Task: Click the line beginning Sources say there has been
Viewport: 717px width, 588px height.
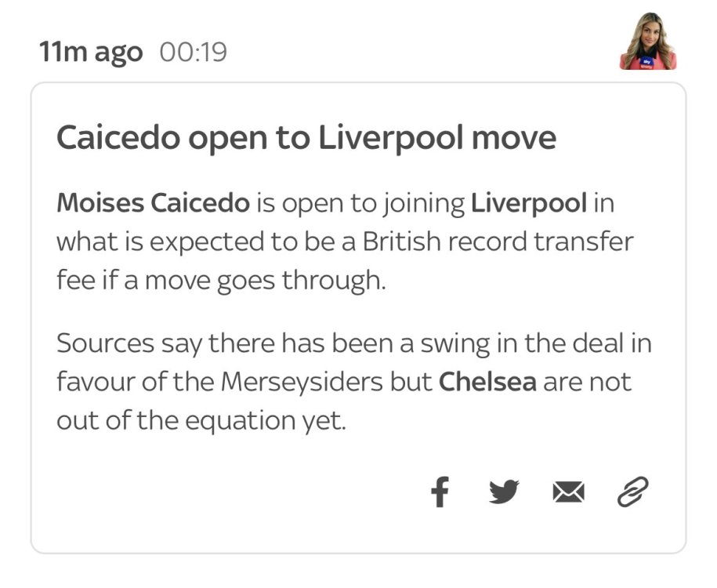Action: pos(354,343)
